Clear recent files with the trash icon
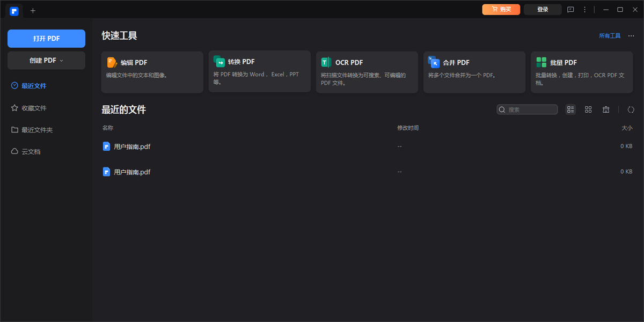Viewport: 644px width, 322px height. 606,109
